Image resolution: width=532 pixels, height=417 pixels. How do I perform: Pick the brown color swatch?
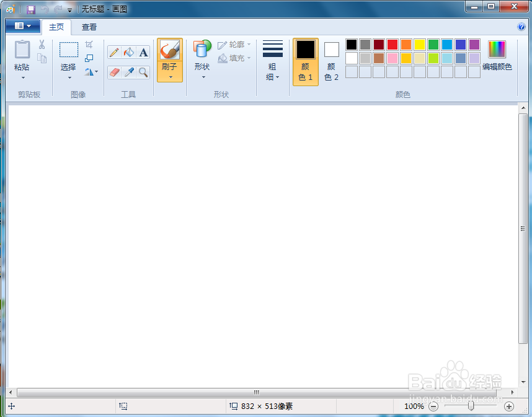click(379, 58)
